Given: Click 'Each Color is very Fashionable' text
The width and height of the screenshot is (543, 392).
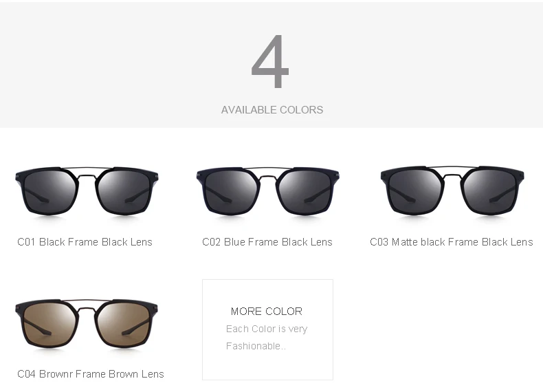Looking at the screenshot, I should point(267,337).
